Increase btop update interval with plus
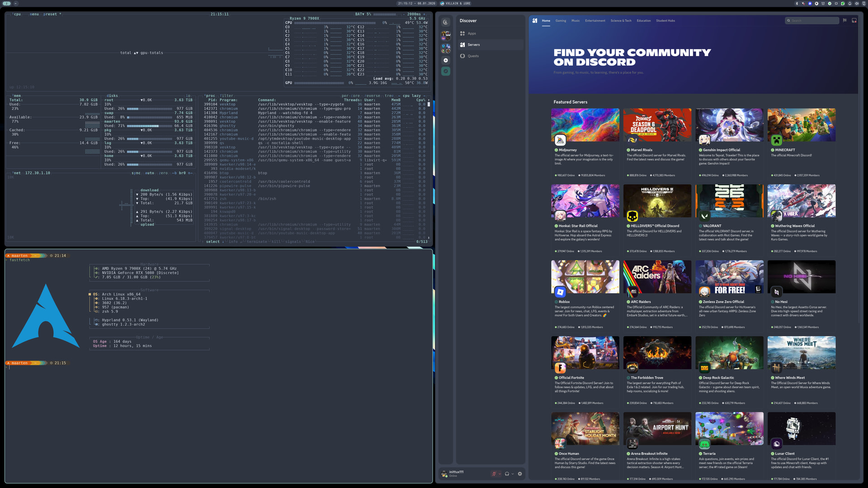 pyautogui.click(x=425, y=14)
